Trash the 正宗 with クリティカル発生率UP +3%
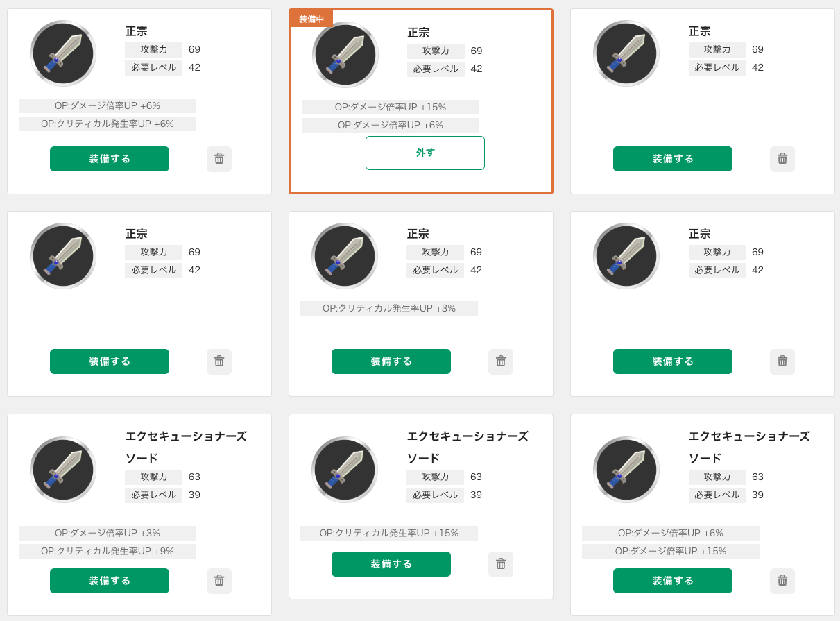Image resolution: width=840 pixels, height=621 pixels. click(501, 361)
